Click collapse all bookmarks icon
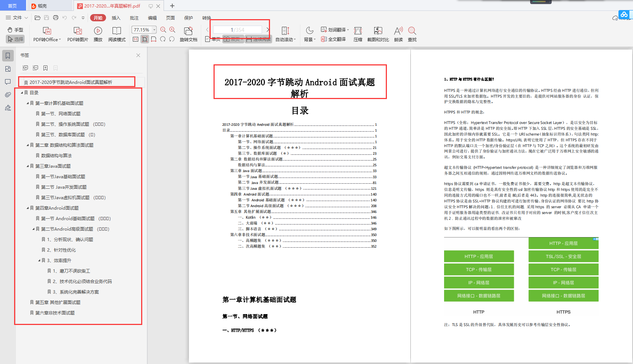Viewport: 633px width, 364px height. [x=35, y=68]
